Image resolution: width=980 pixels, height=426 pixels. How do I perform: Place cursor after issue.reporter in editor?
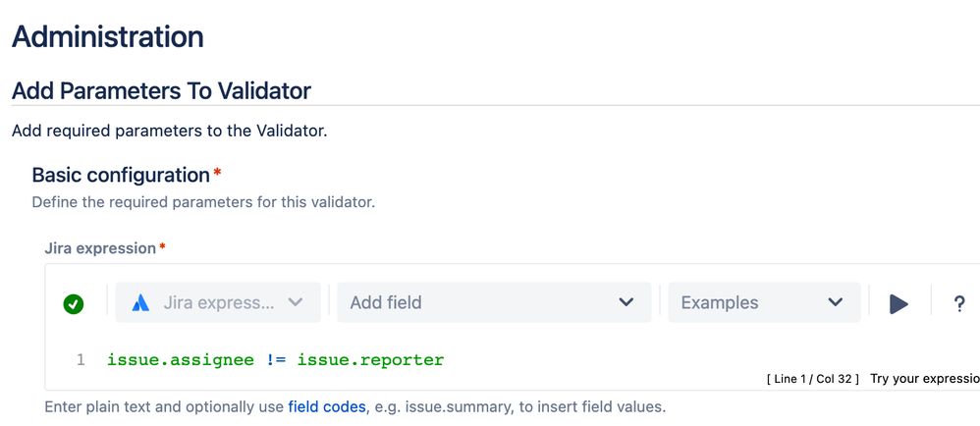445,360
